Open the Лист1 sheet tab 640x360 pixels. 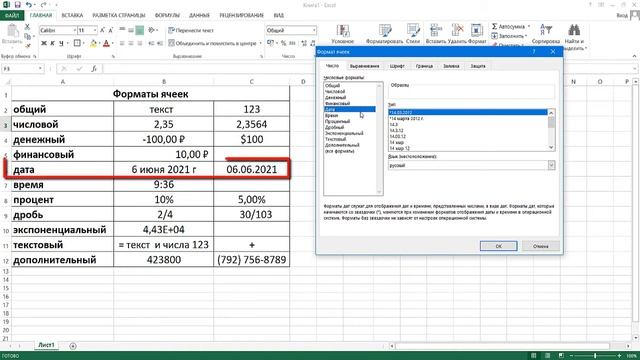(46, 345)
